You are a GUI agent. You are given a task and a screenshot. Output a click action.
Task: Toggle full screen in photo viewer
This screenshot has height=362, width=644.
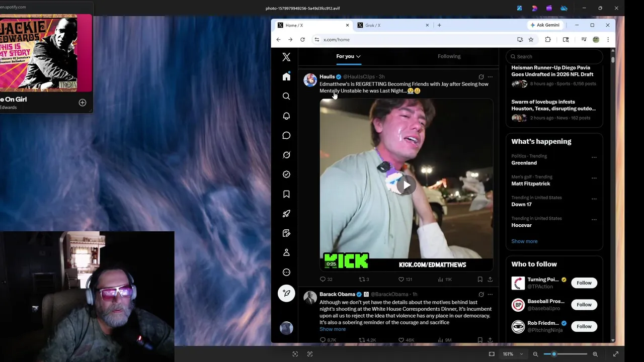615,354
